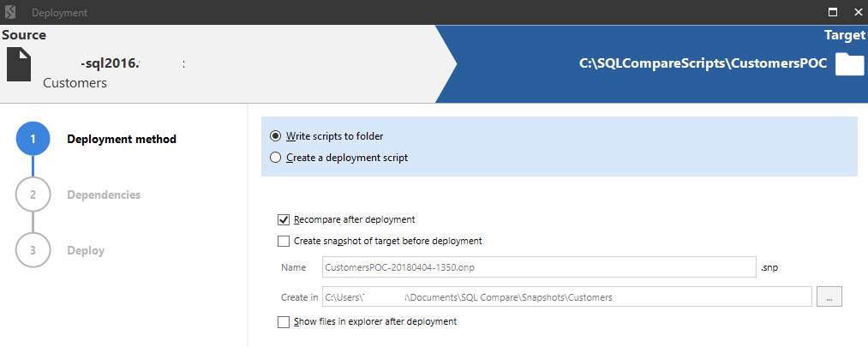Click the snapshot Name text field

tap(538, 267)
